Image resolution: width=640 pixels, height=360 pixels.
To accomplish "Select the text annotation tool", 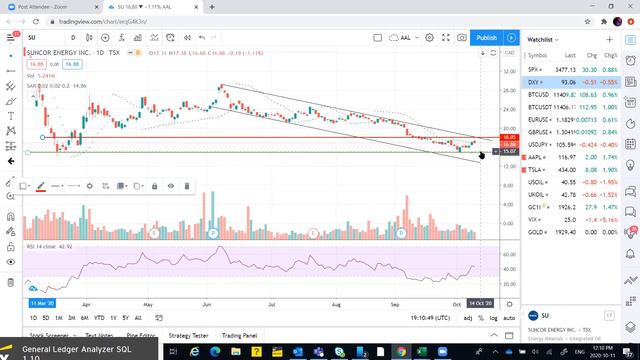I will click(11, 116).
